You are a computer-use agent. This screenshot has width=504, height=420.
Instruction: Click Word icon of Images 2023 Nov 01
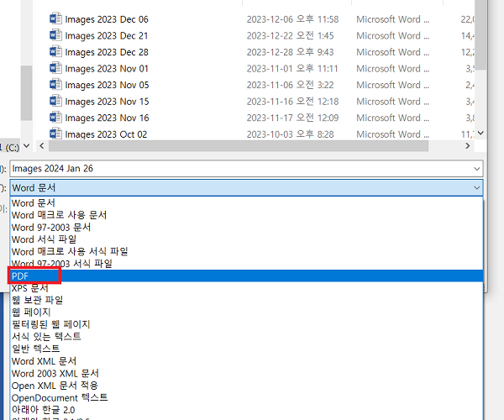coord(55,68)
